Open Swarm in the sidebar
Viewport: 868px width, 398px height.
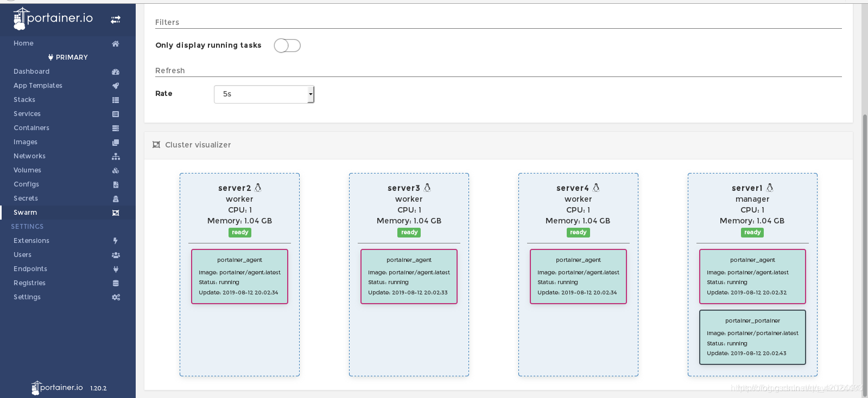coord(25,213)
